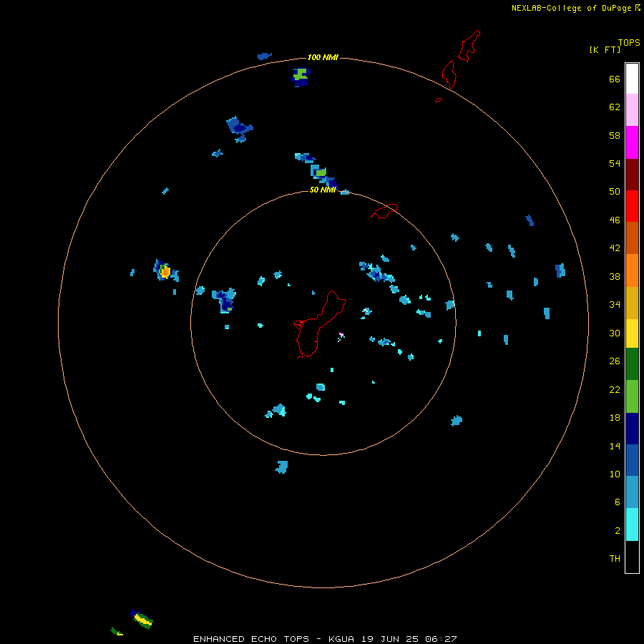
Task: Click the large yellow-green echo at bottom left
Action: pyautogui.click(x=142, y=620)
